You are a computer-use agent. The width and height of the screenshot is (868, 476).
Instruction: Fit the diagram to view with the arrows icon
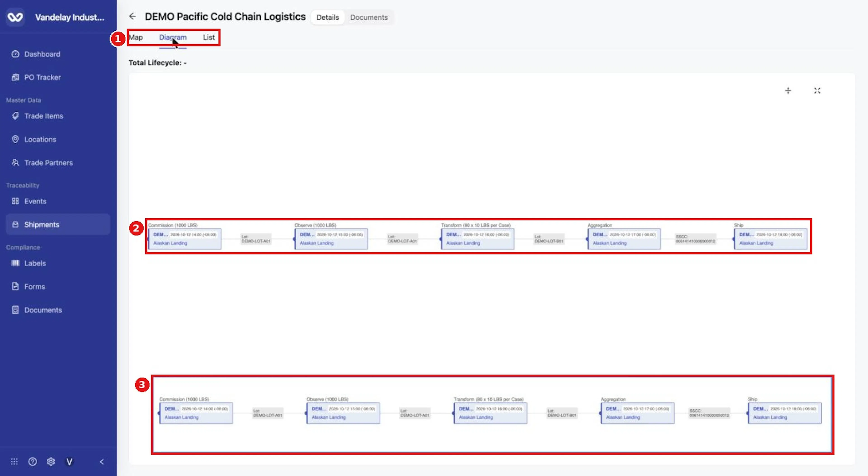[817, 91]
